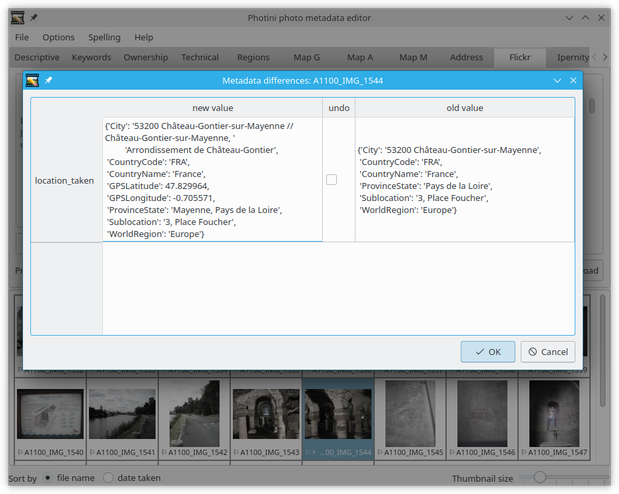Confirm changes with the OK button
The height and width of the screenshot is (494, 619).
(488, 352)
